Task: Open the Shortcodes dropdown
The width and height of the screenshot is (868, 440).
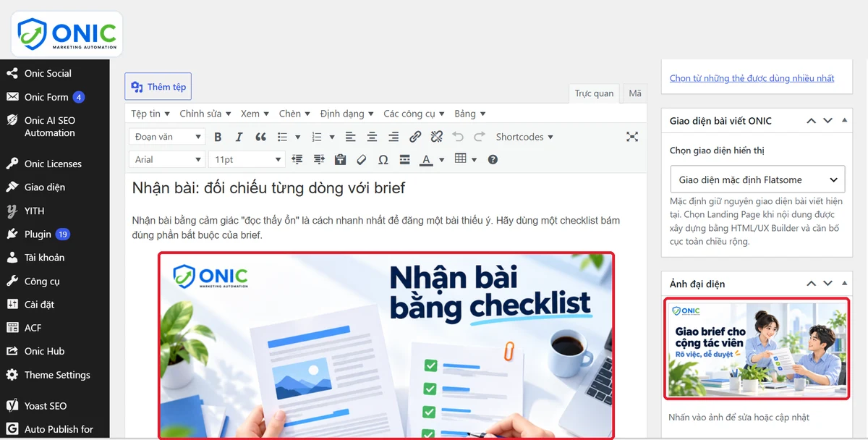Action: pyautogui.click(x=524, y=137)
